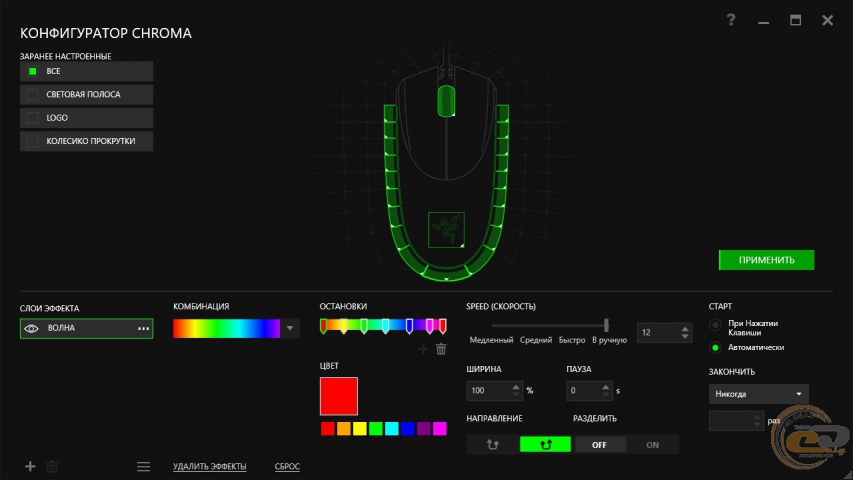Open the large red color box
Image resolution: width=853 pixels, height=480 pixels.
click(x=339, y=396)
